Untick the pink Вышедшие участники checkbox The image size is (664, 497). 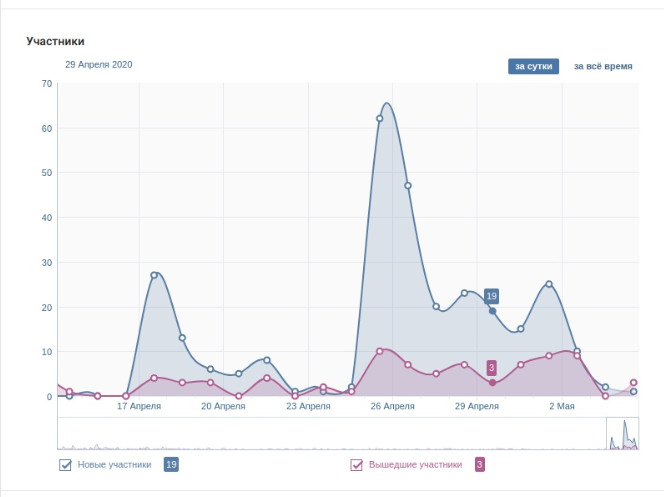pyautogui.click(x=356, y=464)
